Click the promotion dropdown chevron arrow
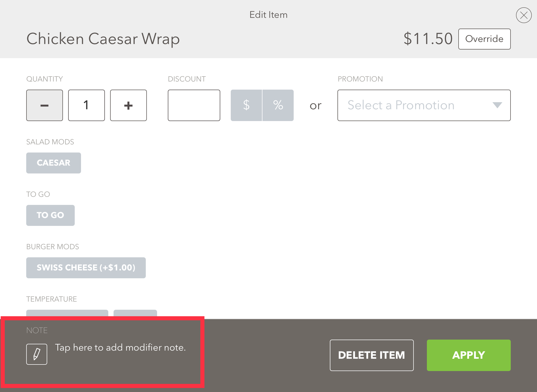The width and height of the screenshot is (537, 392). pyautogui.click(x=498, y=105)
